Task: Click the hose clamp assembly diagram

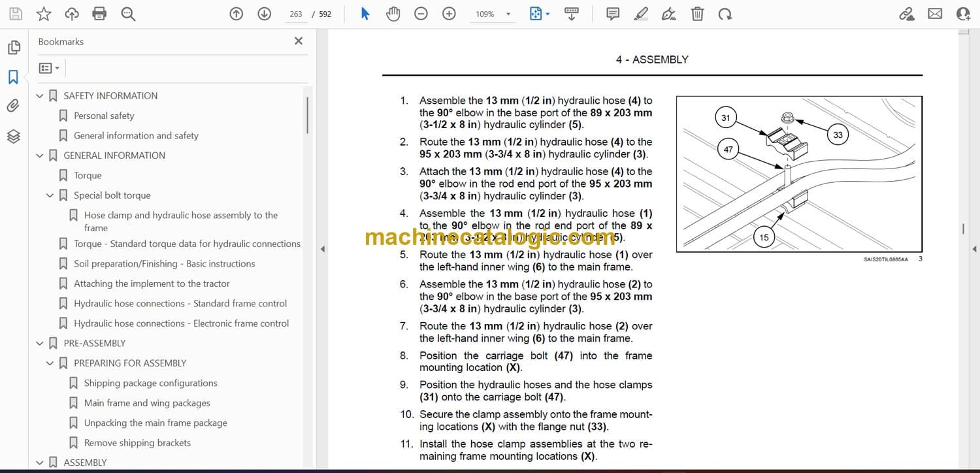Action: click(x=799, y=174)
